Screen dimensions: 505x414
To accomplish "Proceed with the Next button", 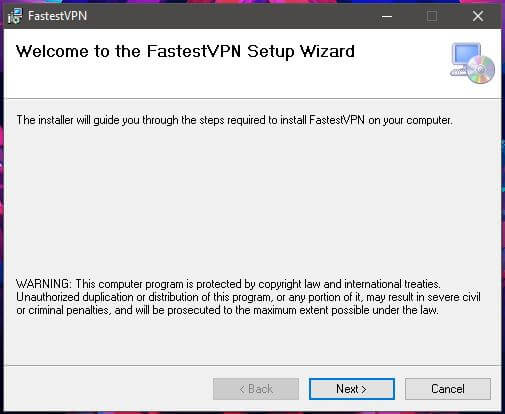I will tap(352, 389).
